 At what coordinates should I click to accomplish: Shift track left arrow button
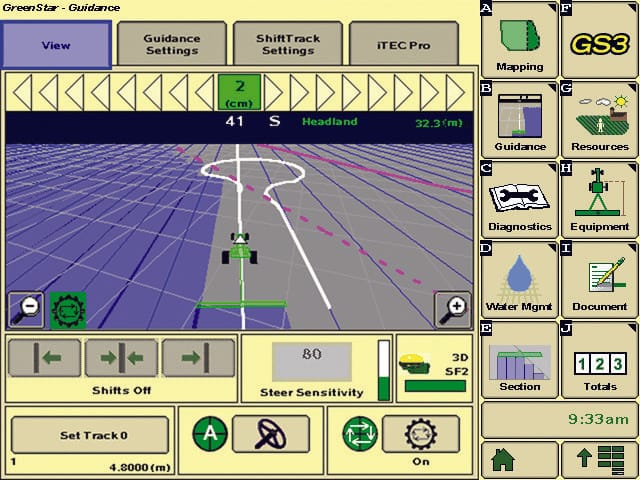click(44, 358)
